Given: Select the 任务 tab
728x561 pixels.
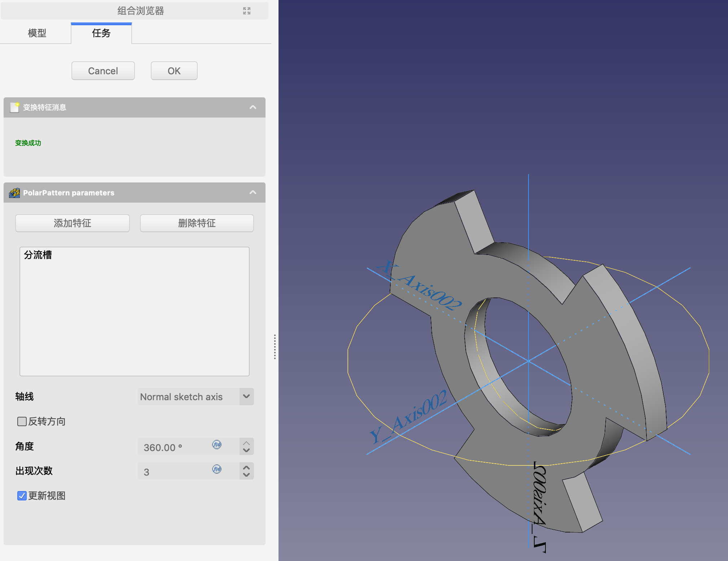Looking at the screenshot, I should (x=101, y=33).
